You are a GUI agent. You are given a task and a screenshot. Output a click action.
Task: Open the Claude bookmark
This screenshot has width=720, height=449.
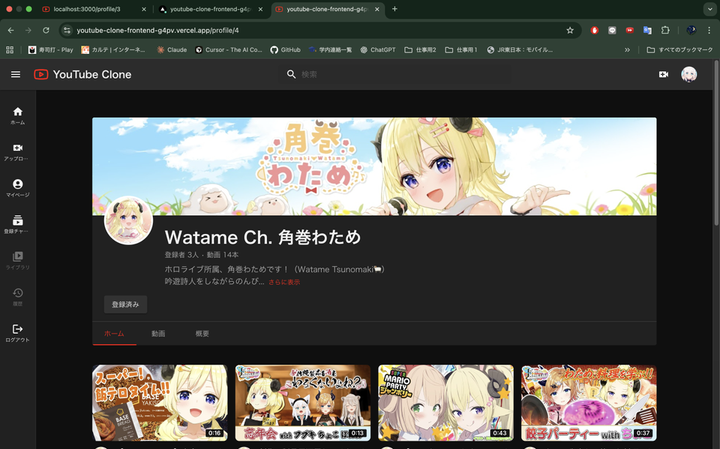click(x=172, y=50)
